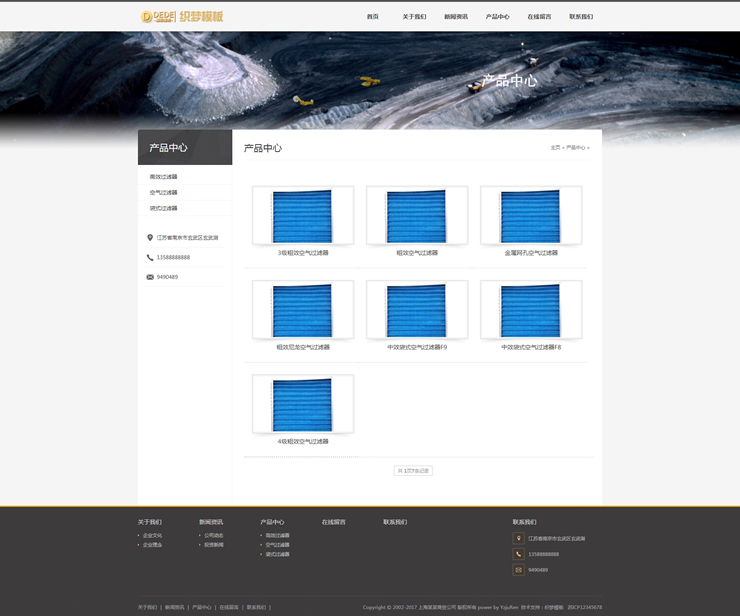The width and height of the screenshot is (740, 616).
Task: Open 企业文化 link in the footer
Action: tap(152, 535)
